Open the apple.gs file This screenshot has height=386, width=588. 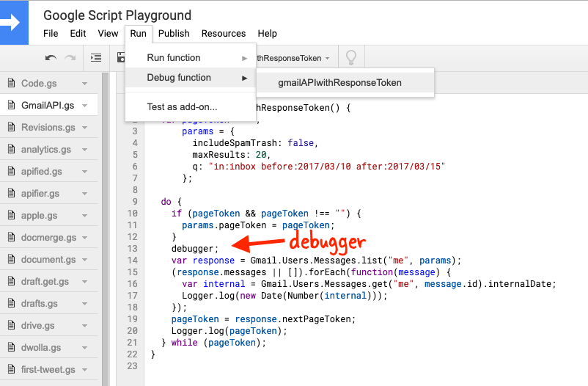40,216
